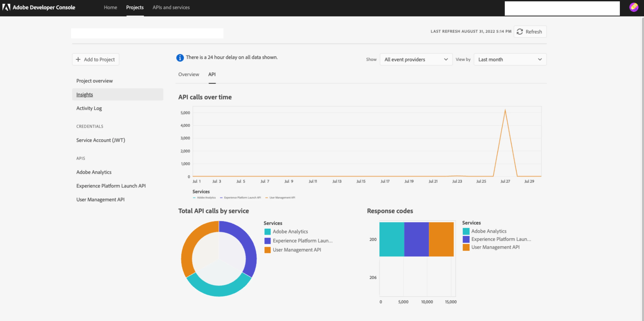This screenshot has width=644, height=321.
Task: Open the All event providers dropdown
Action: tap(416, 60)
